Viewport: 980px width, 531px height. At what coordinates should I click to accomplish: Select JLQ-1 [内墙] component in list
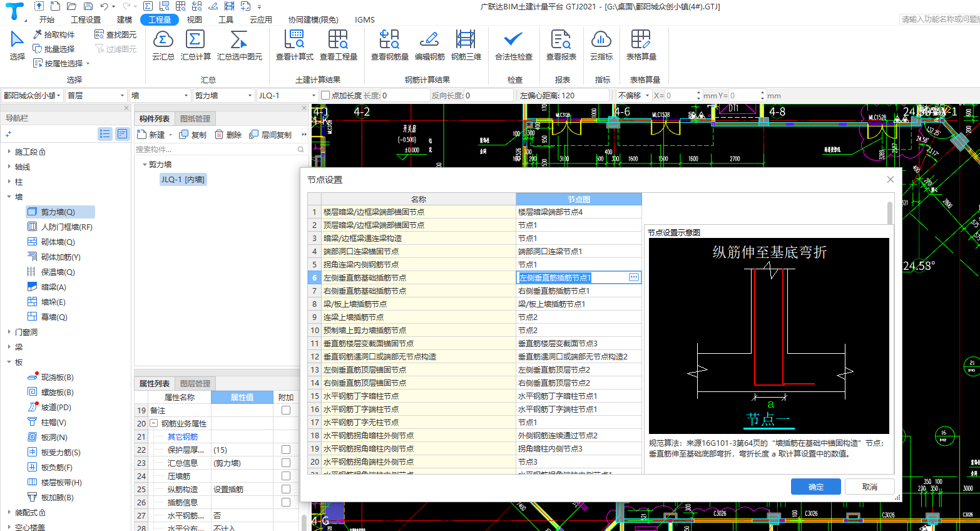pyautogui.click(x=183, y=179)
